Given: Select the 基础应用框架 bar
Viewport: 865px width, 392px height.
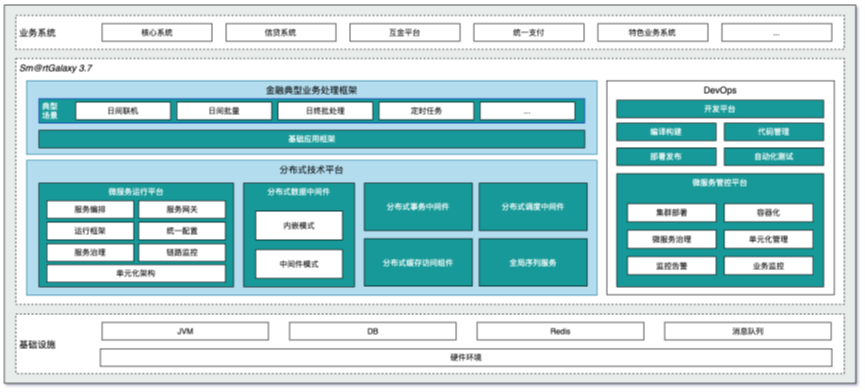Looking at the screenshot, I should click(x=312, y=139).
